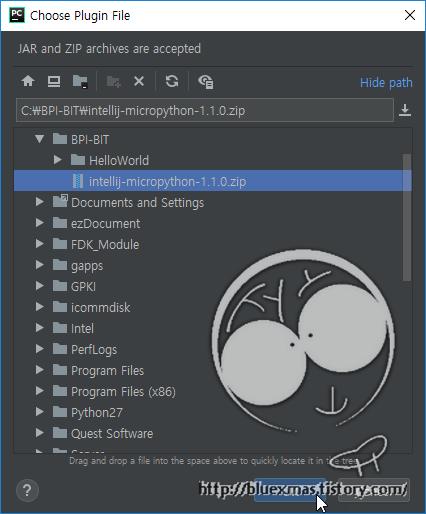The image size is (426, 514).
Task: Collapse the BPI-BIT folder
Action: coord(40,139)
